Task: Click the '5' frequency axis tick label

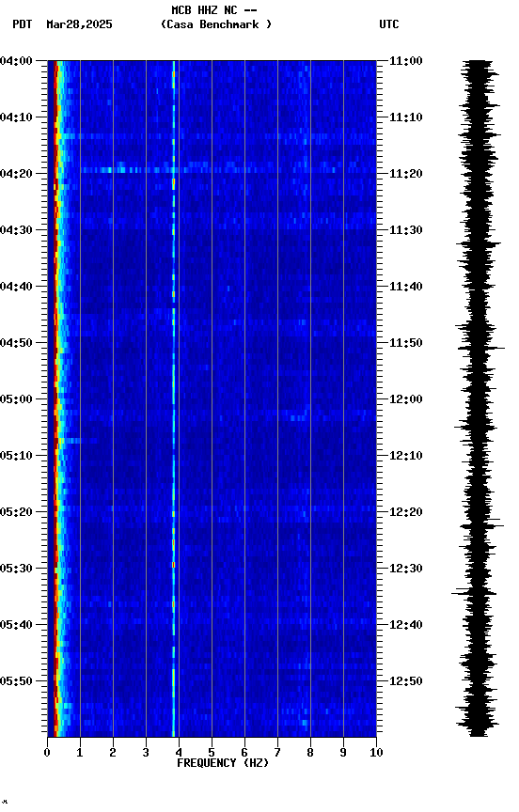Action: tap(212, 753)
